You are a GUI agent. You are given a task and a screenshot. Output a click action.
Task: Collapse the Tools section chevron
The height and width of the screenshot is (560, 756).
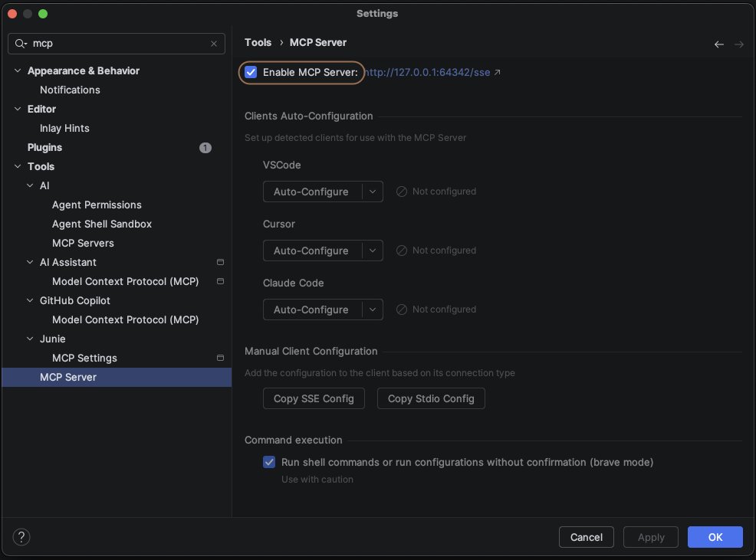[18, 166]
